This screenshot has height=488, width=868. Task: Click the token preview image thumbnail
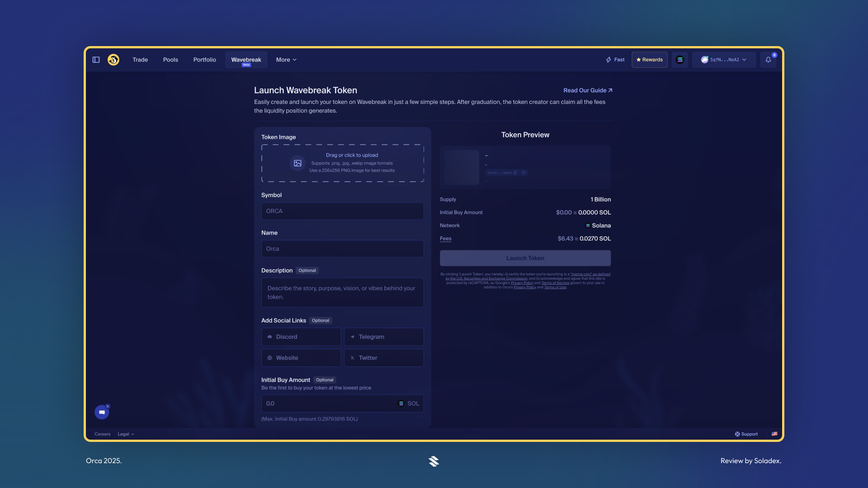point(462,167)
